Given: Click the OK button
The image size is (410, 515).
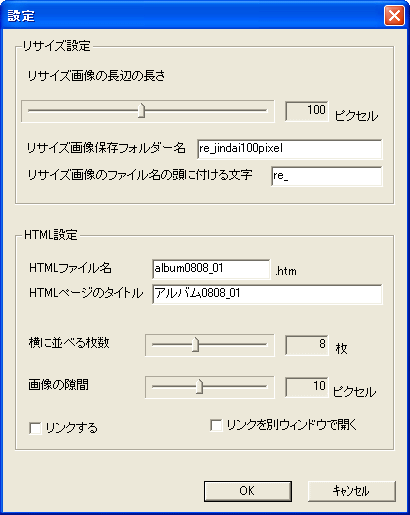Looking at the screenshot, I should [248, 491].
